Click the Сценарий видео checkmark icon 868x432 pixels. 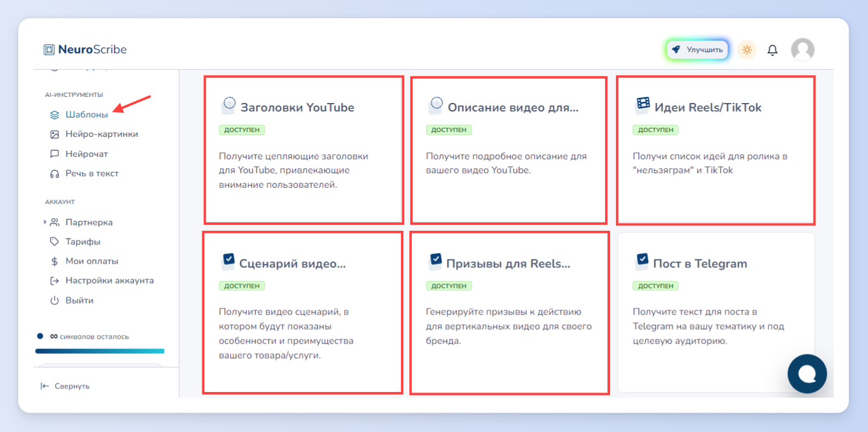pos(227,261)
